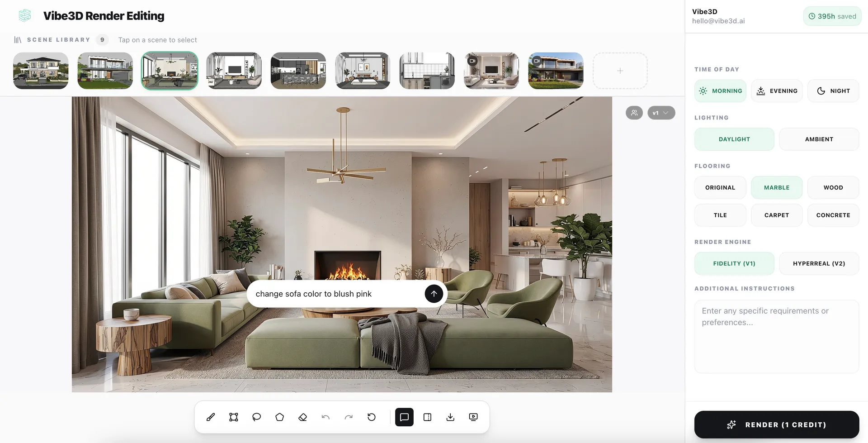This screenshot has height=443, width=868.
Task: Open the v1 version dropdown
Action: pyautogui.click(x=661, y=113)
